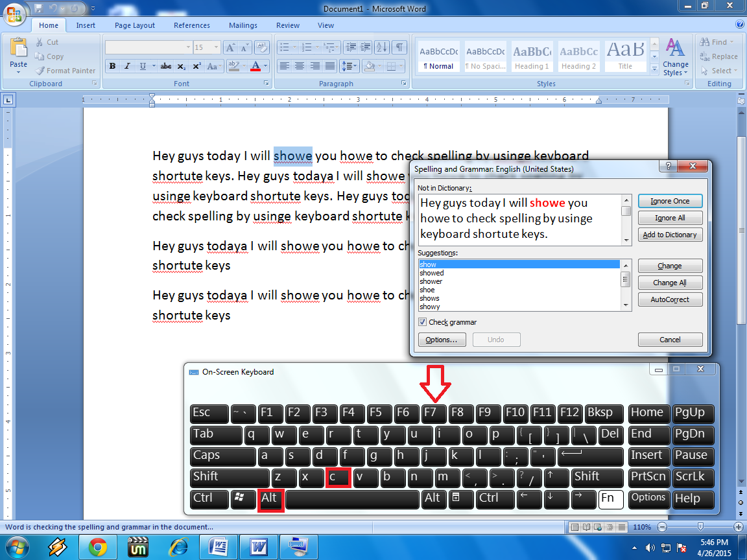The image size is (747, 560).
Task: Click the Ignore Once button
Action: (x=670, y=201)
